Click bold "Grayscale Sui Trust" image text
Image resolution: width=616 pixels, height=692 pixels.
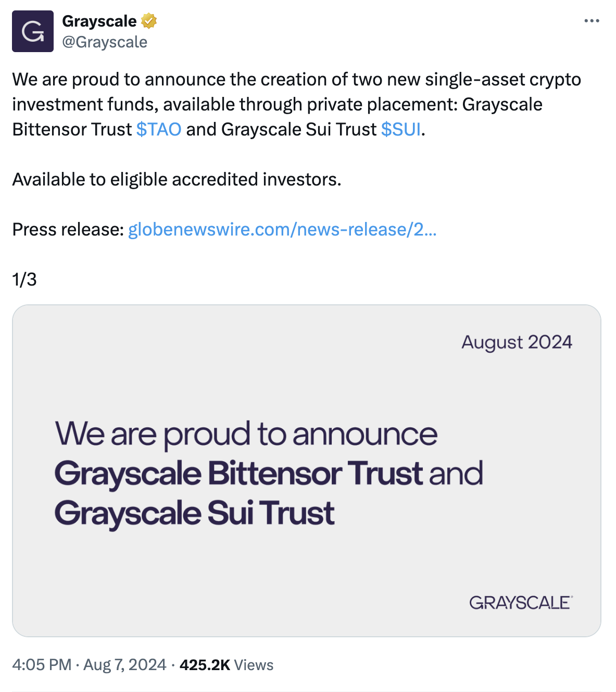[x=194, y=513]
